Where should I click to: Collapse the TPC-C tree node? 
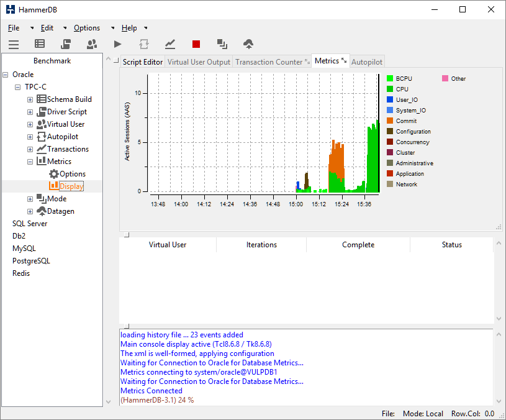(18, 87)
